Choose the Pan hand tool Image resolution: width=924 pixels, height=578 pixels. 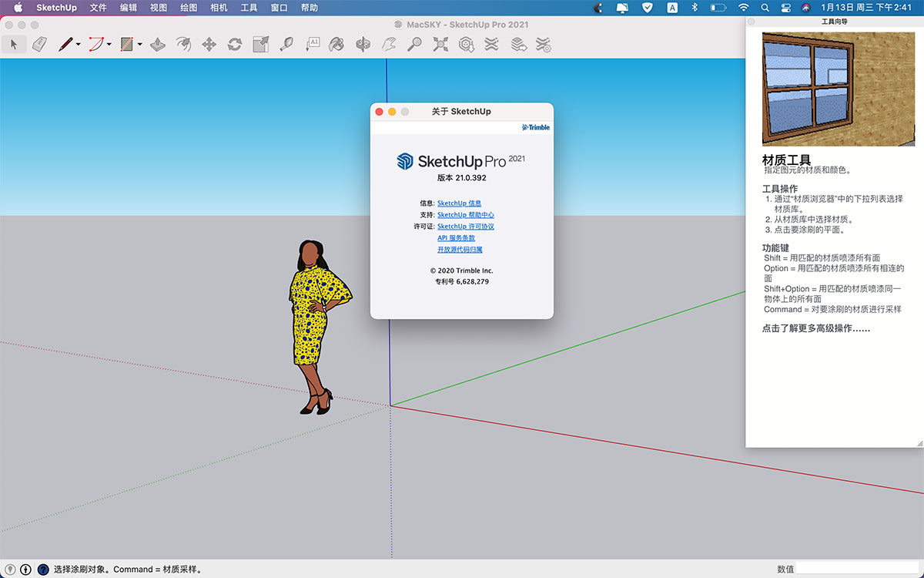click(x=389, y=45)
